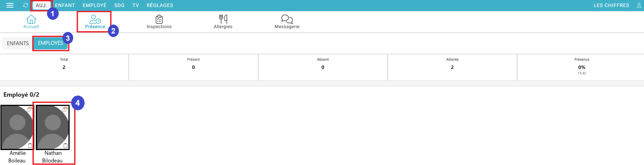Open the Inspections clipboard icon
644x165 pixels.
tap(159, 19)
